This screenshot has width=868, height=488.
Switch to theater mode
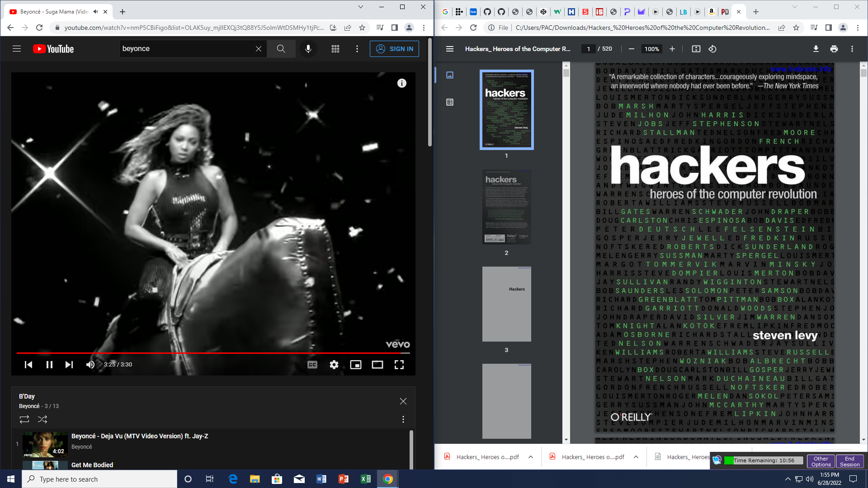tap(377, 365)
